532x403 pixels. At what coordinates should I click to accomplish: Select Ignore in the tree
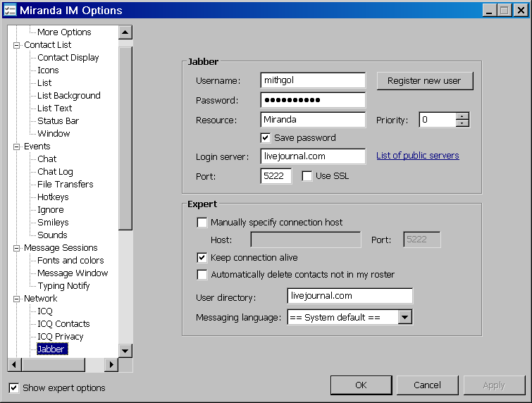click(50, 210)
